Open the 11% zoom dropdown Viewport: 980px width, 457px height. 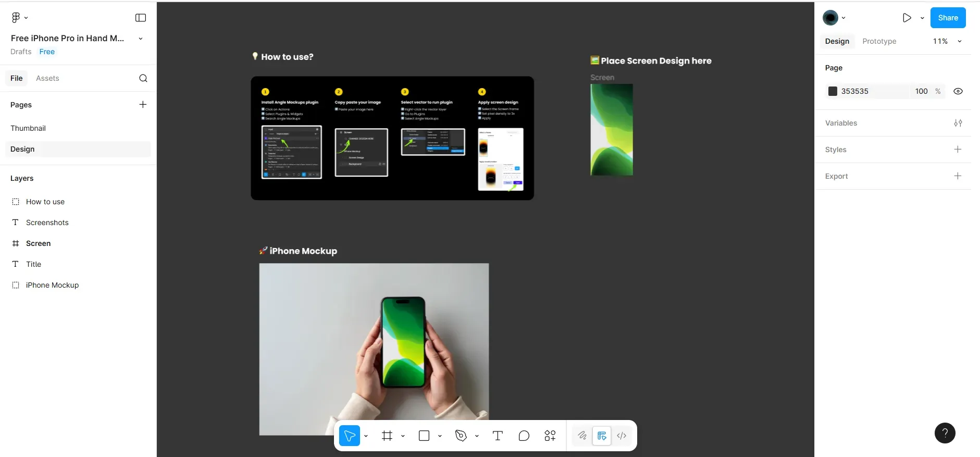click(947, 41)
